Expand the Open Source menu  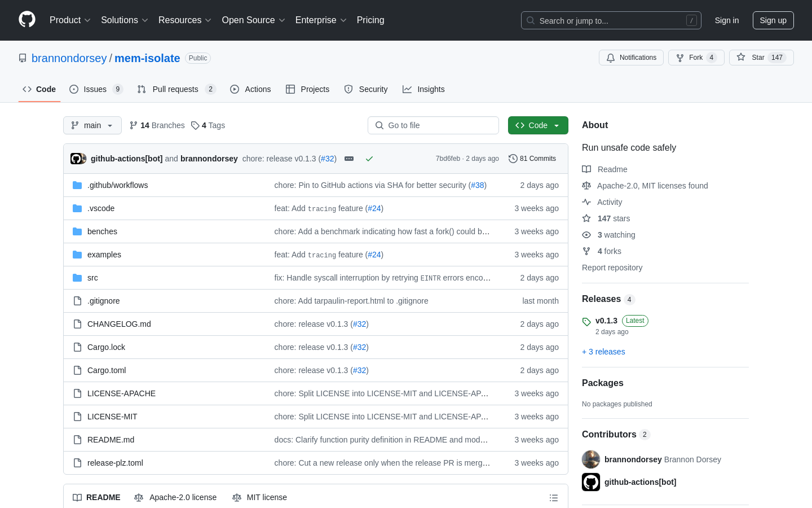click(254, 20)
